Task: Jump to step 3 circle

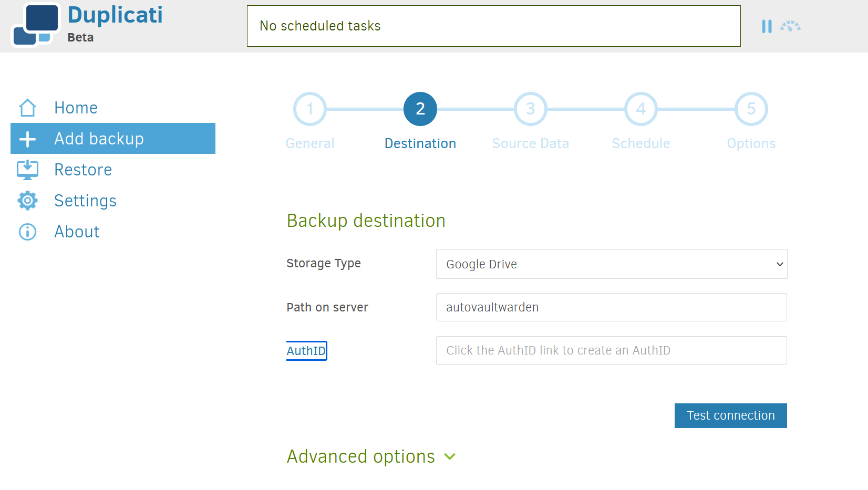Action: point(531,109)
